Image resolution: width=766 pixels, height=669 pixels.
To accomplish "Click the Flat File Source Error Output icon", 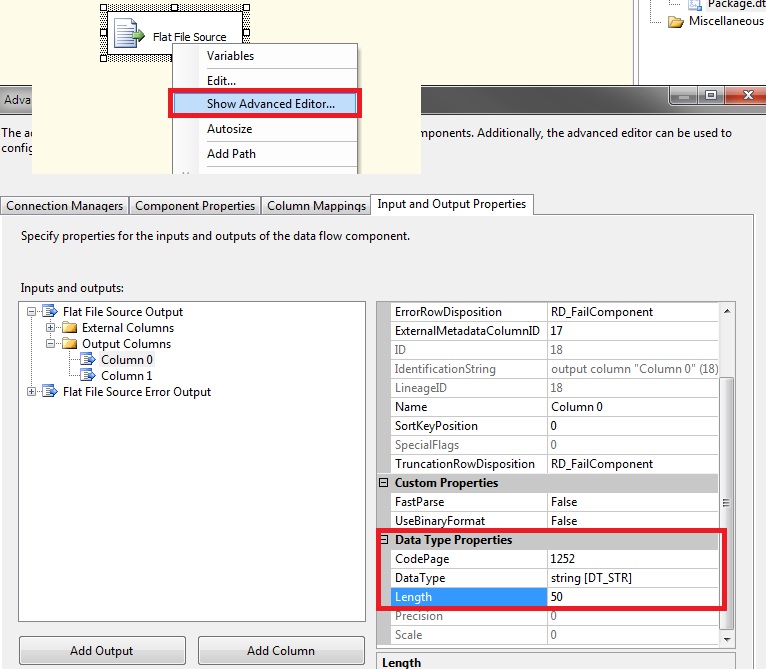I will (51, 392).
